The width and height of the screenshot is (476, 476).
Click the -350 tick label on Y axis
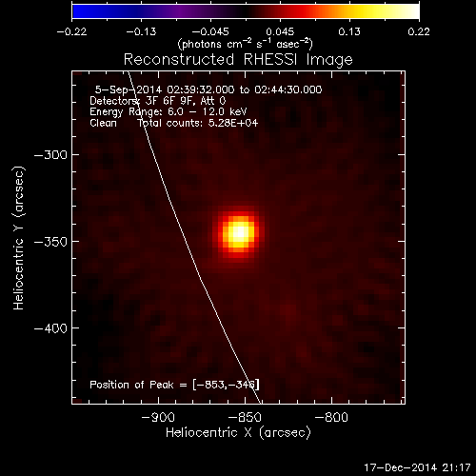point(50,242)
